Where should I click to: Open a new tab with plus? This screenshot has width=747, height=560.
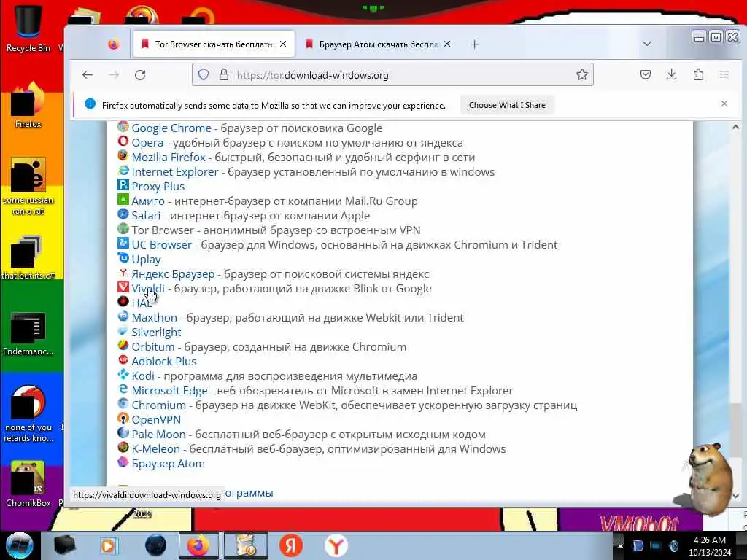click(x=474, y=44)
